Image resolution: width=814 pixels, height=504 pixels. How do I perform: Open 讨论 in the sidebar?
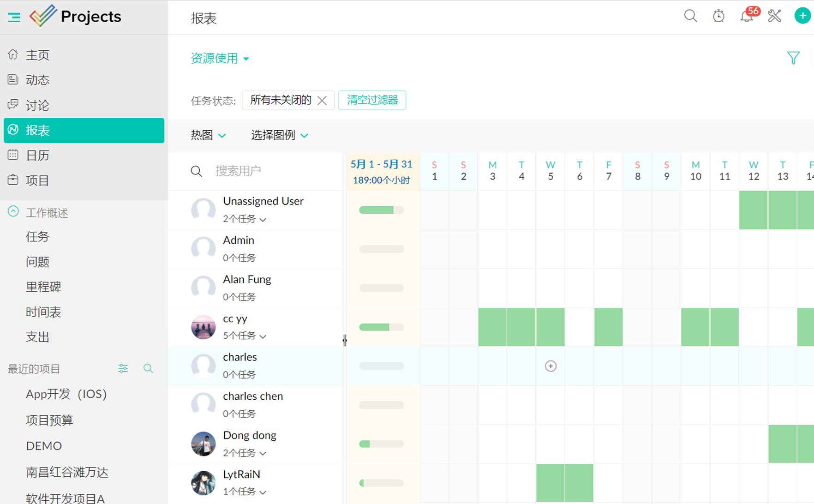pos(37,105)
